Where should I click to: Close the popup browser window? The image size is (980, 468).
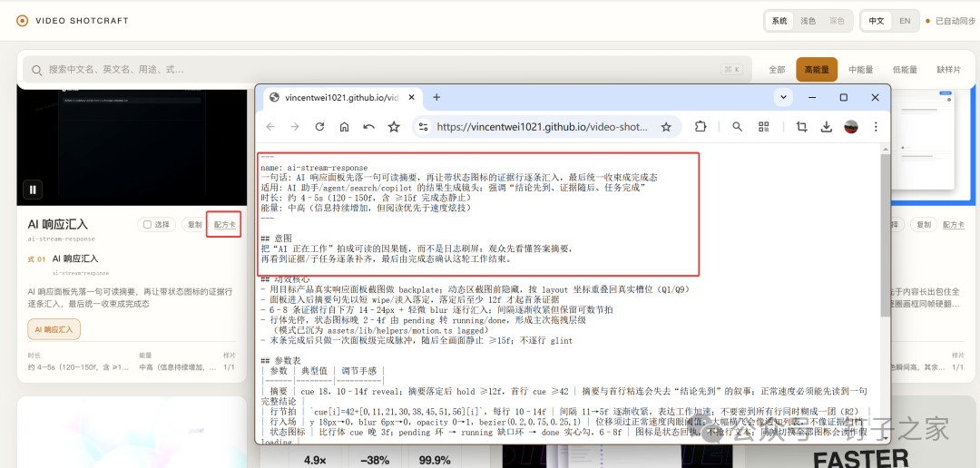point(875,97)
